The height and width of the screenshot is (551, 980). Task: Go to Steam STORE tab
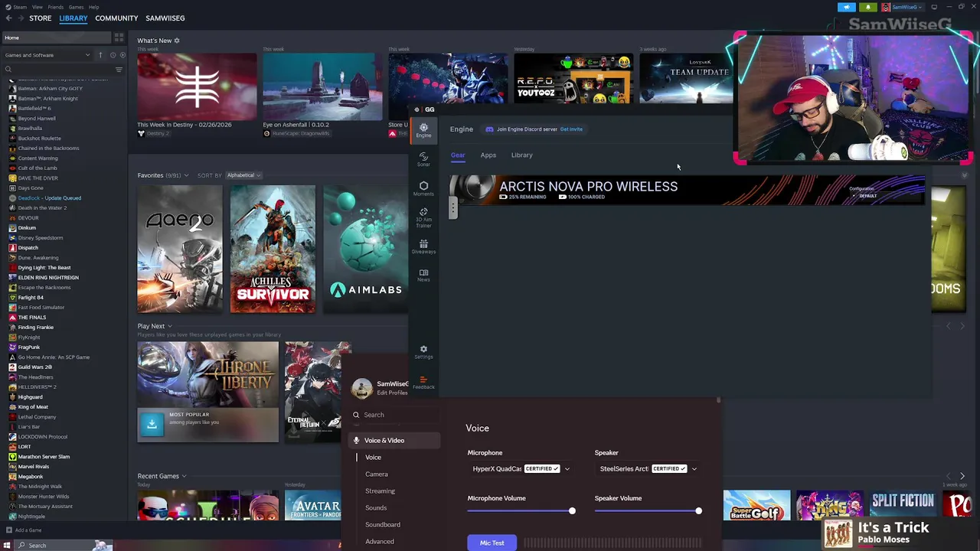coord(40,18)
